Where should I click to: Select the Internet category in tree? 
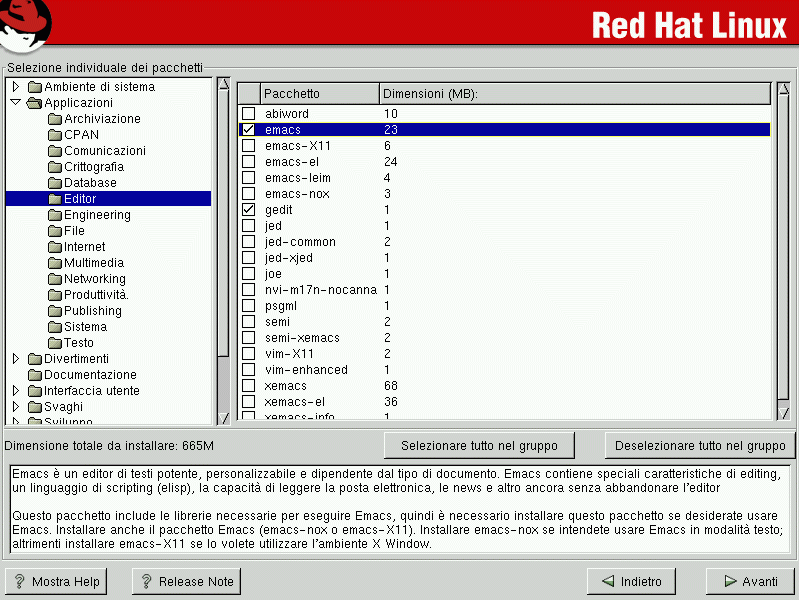tap(84, 247)
